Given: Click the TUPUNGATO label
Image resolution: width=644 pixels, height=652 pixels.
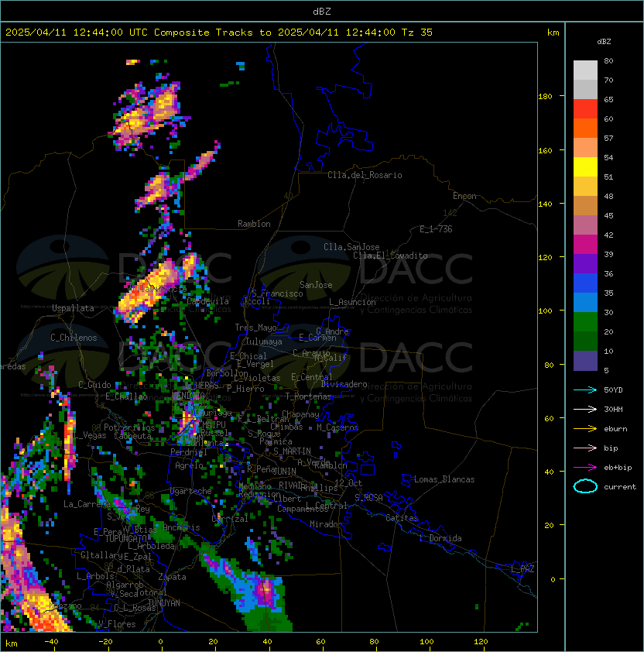Looking at the screenshot, I should [125, 539].
